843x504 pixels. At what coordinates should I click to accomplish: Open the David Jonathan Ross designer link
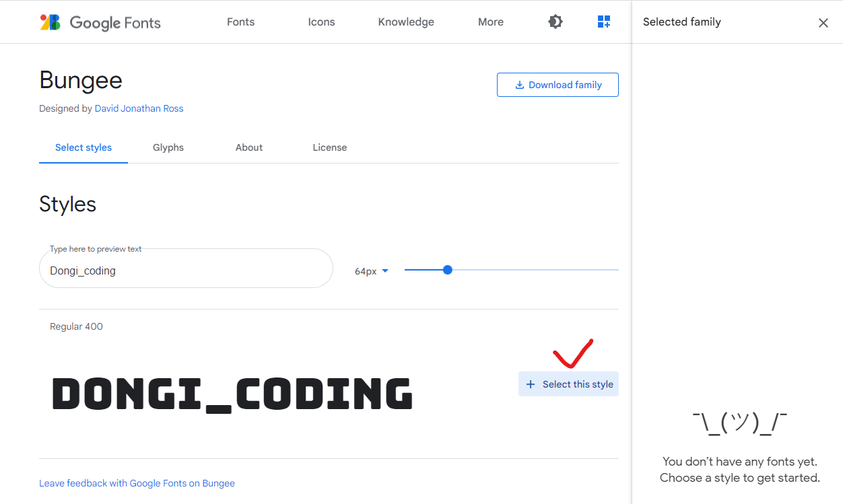139,108
